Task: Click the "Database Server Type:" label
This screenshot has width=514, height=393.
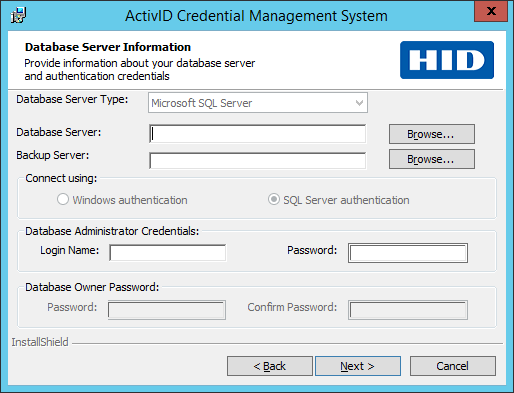Action: [72, 99]
